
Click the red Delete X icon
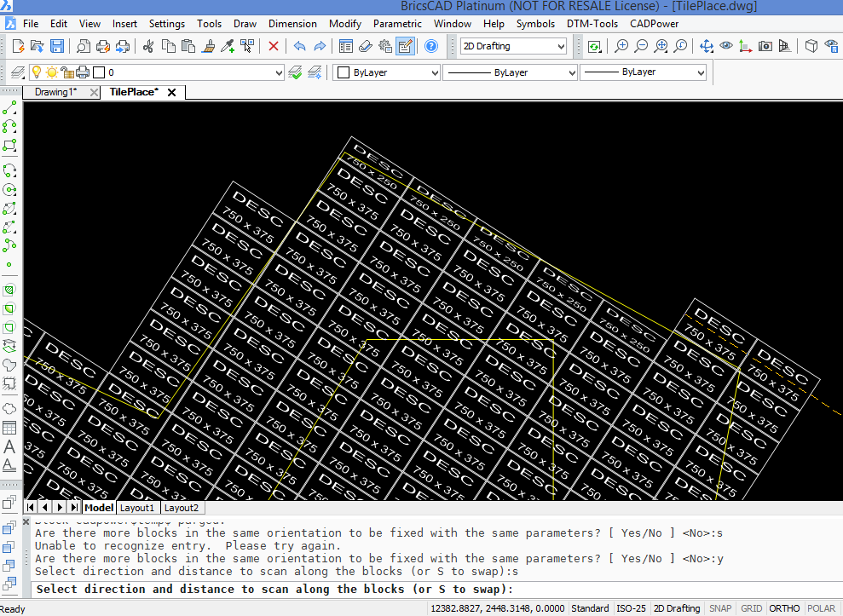click(273, 46)
